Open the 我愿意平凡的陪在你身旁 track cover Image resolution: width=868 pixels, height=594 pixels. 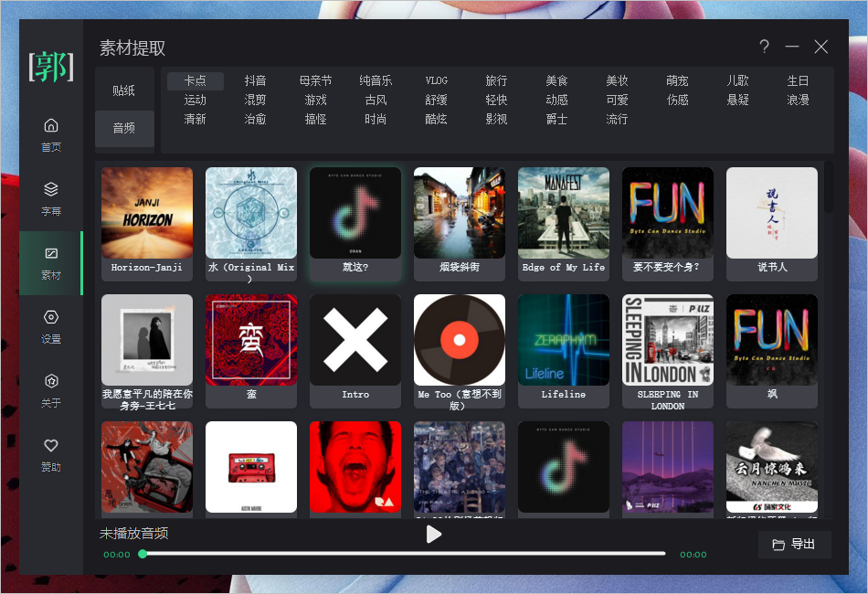147,340
